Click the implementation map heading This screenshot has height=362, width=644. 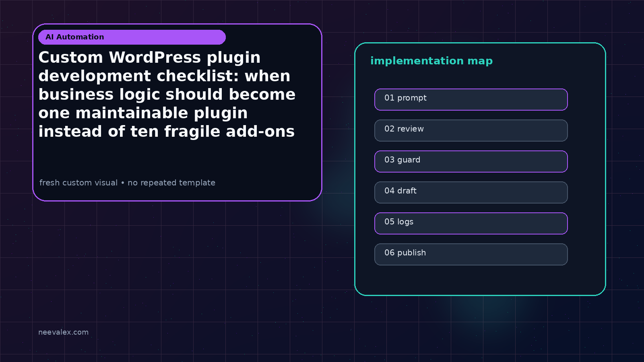pos(431,61)
